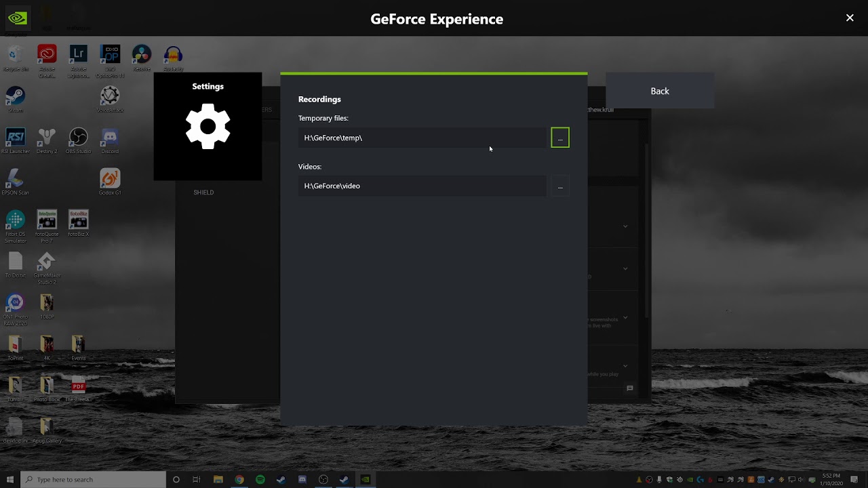Expand fourth chevron beside 'while you play' text
Viewport: 868px width, 488px height.
click(625, 366)
